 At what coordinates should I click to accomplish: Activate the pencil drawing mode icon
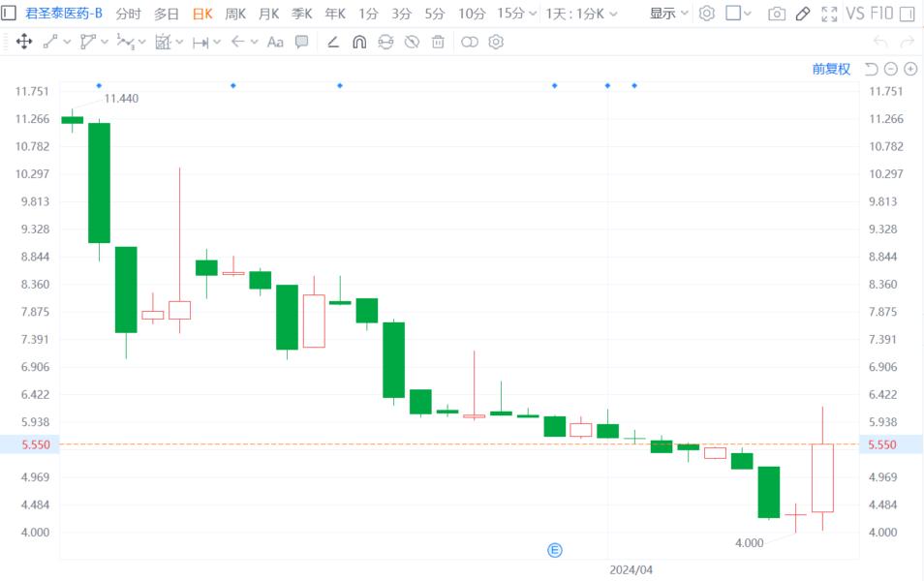[x=803, y=14]
